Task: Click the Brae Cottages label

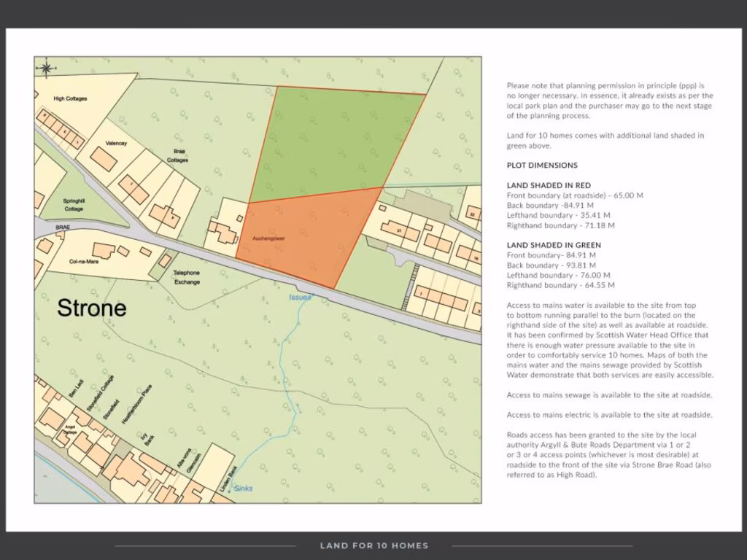Action: [x=177, y=155]
